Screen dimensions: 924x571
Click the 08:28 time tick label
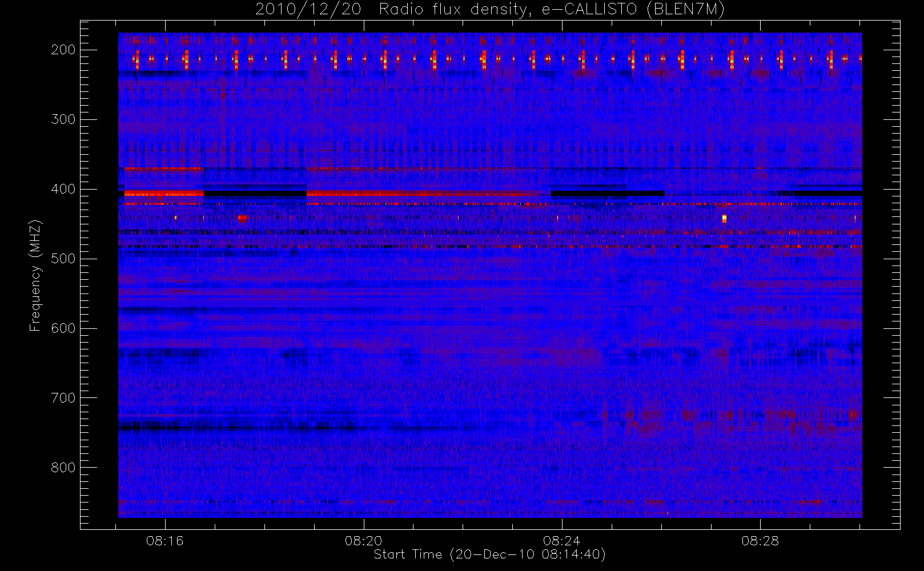(760, 541)
